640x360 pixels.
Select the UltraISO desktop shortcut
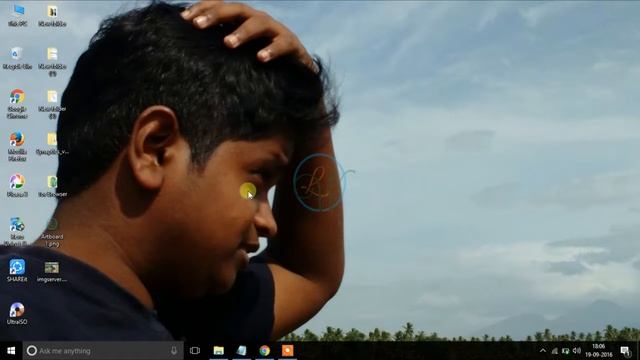(17, 313)
